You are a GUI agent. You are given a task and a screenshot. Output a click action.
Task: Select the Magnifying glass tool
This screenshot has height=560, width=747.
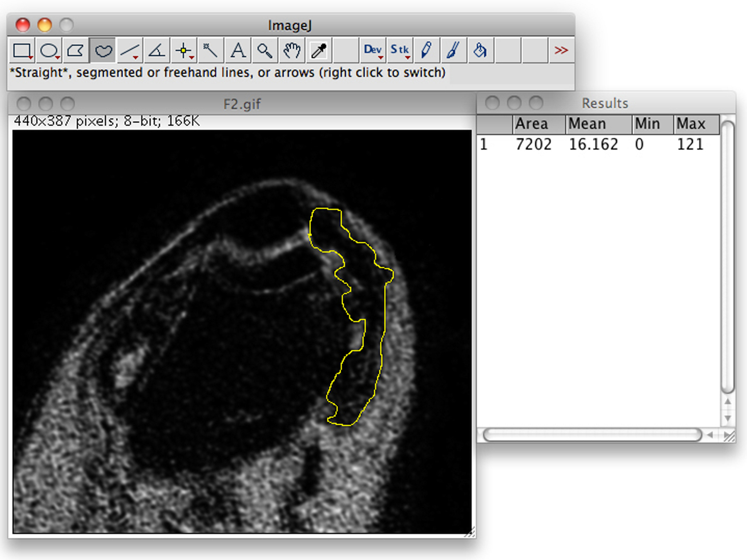264,51
